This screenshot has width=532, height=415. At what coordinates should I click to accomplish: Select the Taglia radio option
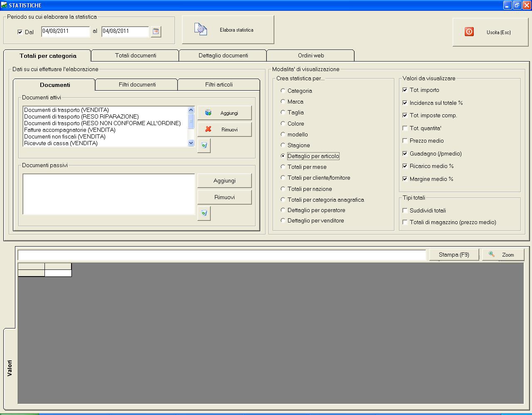tap(283, 112)
